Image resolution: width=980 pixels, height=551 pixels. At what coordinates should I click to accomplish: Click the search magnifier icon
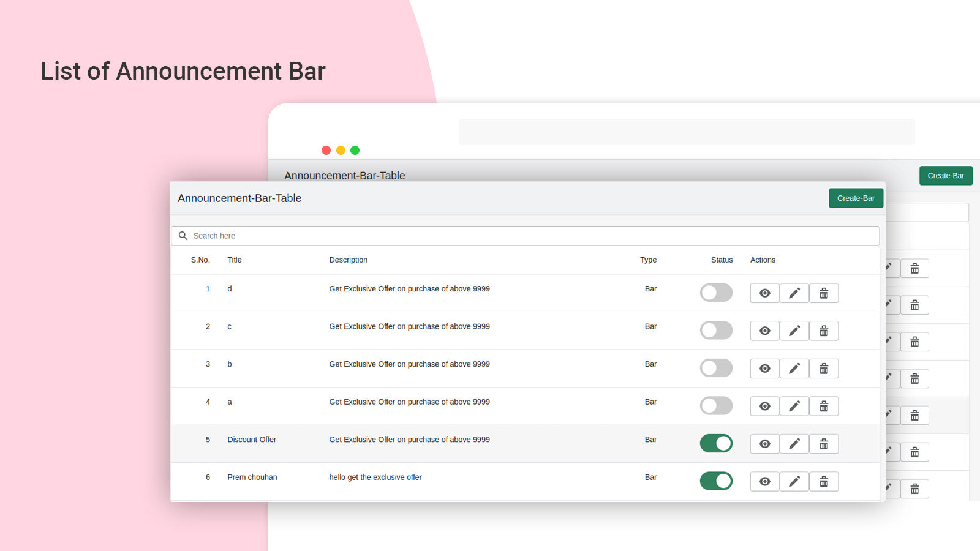click(x=183, y=236)
